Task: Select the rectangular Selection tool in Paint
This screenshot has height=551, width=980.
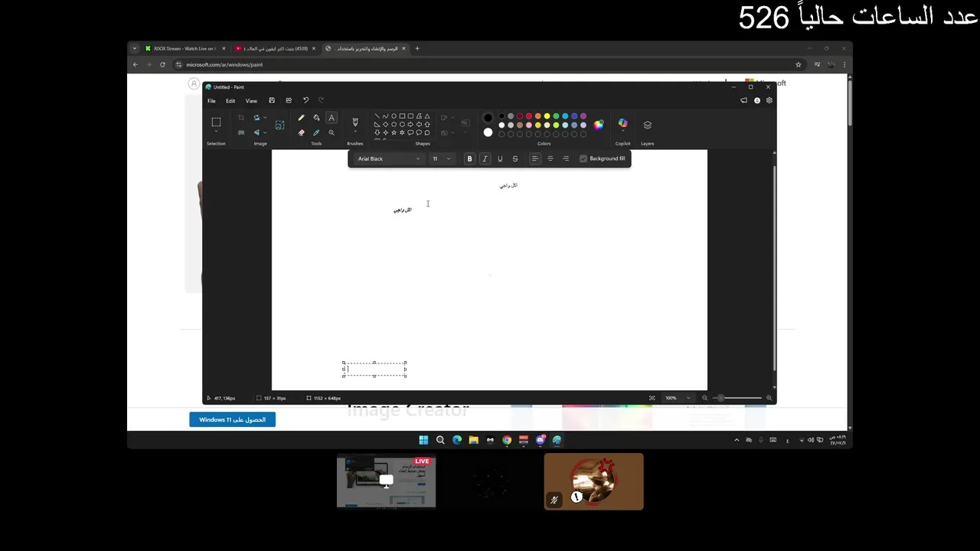Action: [x=216, y=122]
